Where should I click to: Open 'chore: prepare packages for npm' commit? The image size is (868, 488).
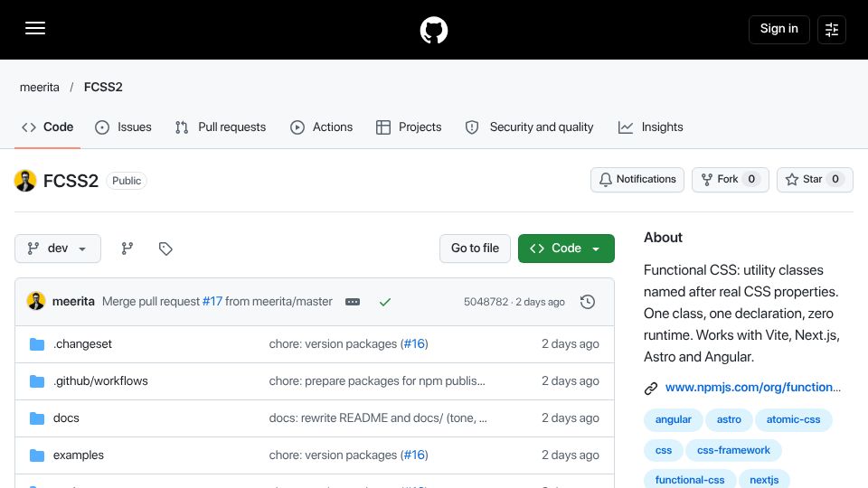click(x=377, y=381)
